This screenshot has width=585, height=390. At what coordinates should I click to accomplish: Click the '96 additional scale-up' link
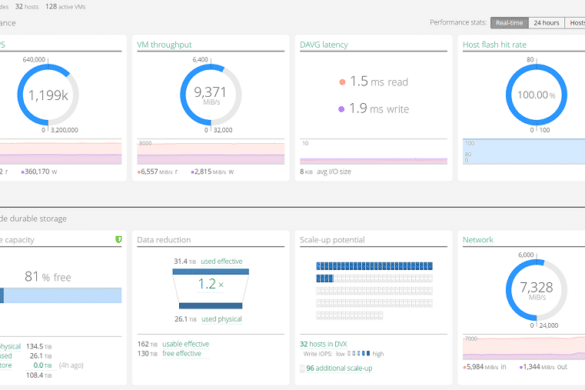[x=339, y=368]
